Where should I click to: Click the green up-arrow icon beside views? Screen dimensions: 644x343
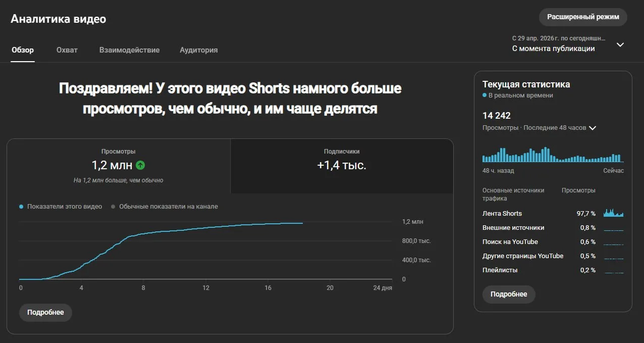point(140,165)
